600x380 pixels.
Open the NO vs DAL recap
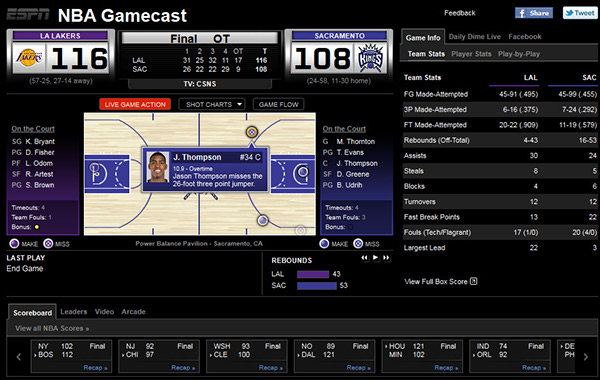coord(359,367)
